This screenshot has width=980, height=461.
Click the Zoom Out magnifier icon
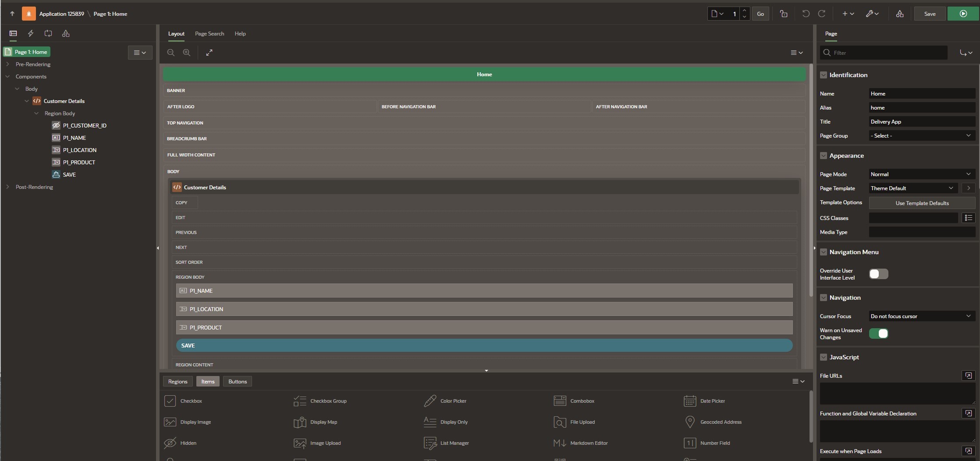[171, 53]
